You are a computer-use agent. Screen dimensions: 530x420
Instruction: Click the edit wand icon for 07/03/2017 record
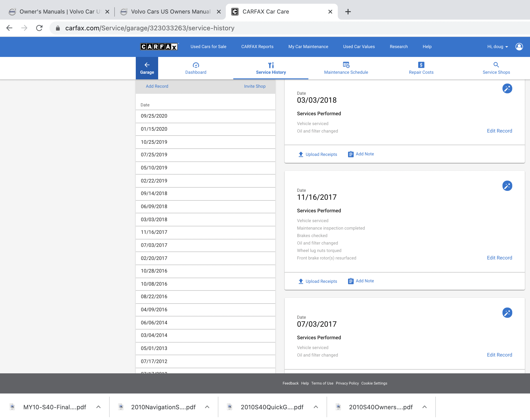coord(507,312)
